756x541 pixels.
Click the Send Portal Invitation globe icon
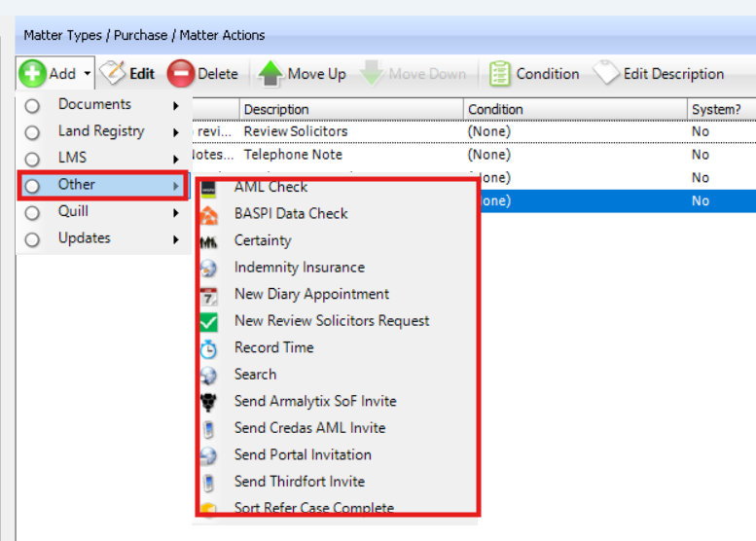pos(208,455)
